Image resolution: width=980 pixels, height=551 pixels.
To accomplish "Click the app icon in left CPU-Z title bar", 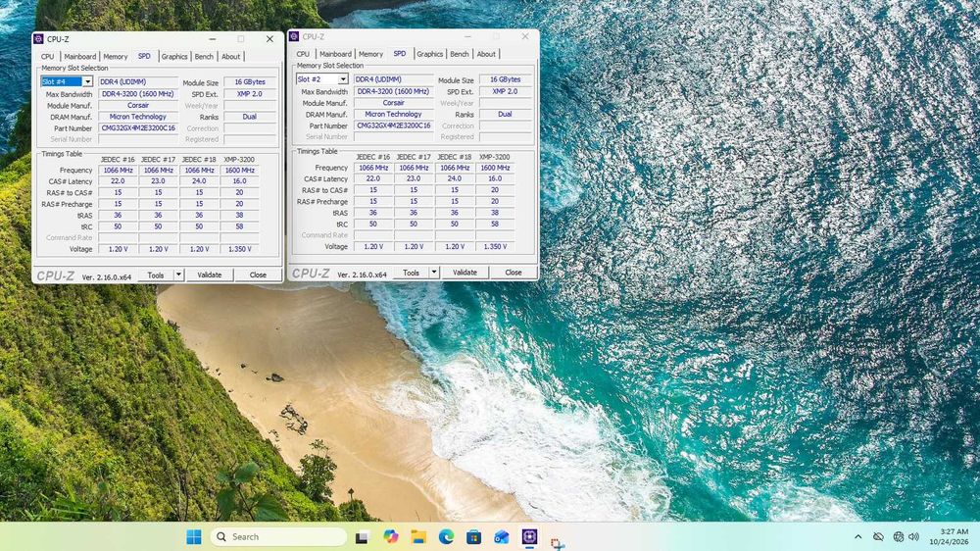I will tap(39, 39).
